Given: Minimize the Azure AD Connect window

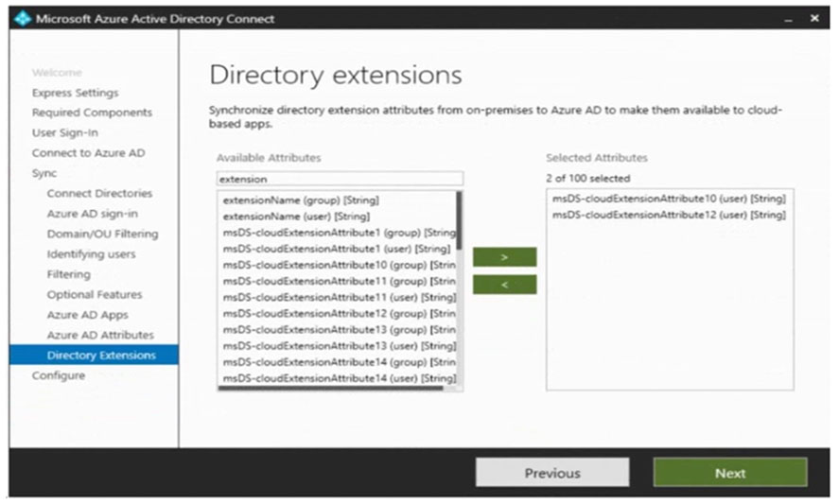Looking at the screenshot, I should click(x=788, y=19).
